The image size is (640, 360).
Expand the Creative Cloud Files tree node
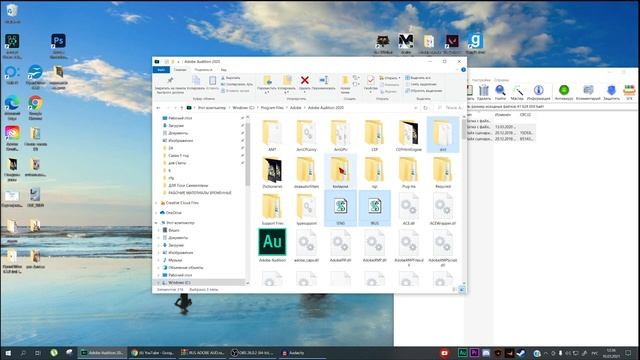(x=156, y=203)
